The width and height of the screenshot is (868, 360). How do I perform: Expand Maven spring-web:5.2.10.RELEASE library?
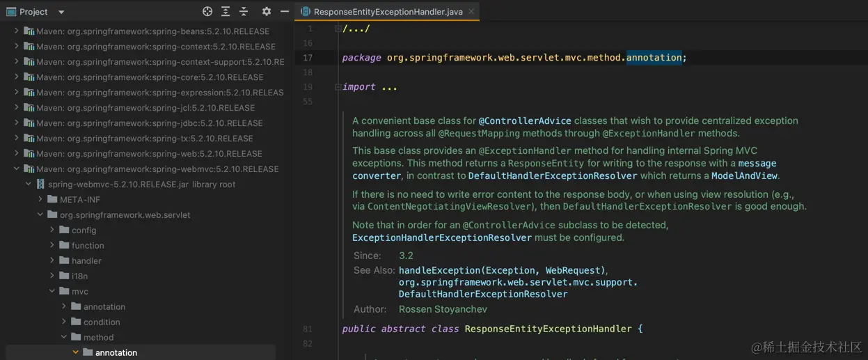(17, 153)
